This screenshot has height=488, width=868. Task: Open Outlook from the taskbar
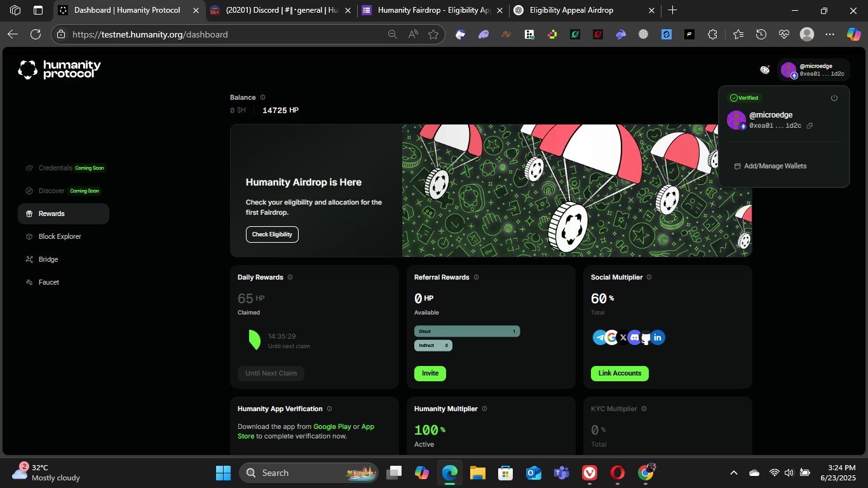tap(533, 473)
